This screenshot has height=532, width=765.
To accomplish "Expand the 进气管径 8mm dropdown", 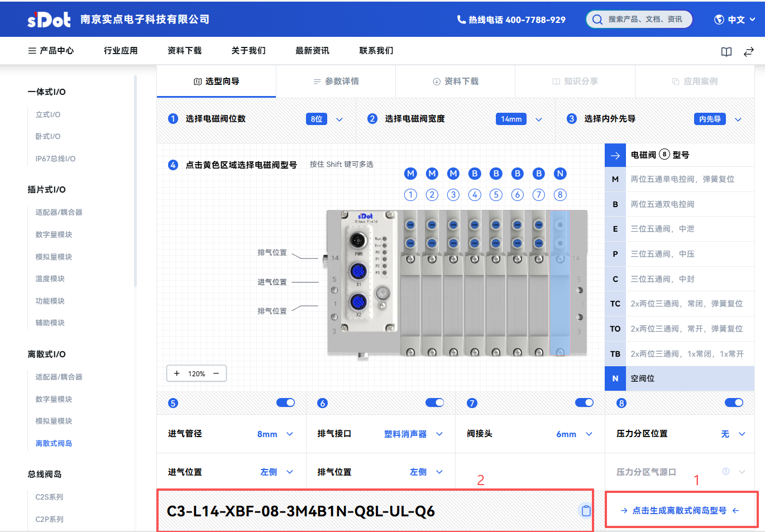I will [275, 434].
